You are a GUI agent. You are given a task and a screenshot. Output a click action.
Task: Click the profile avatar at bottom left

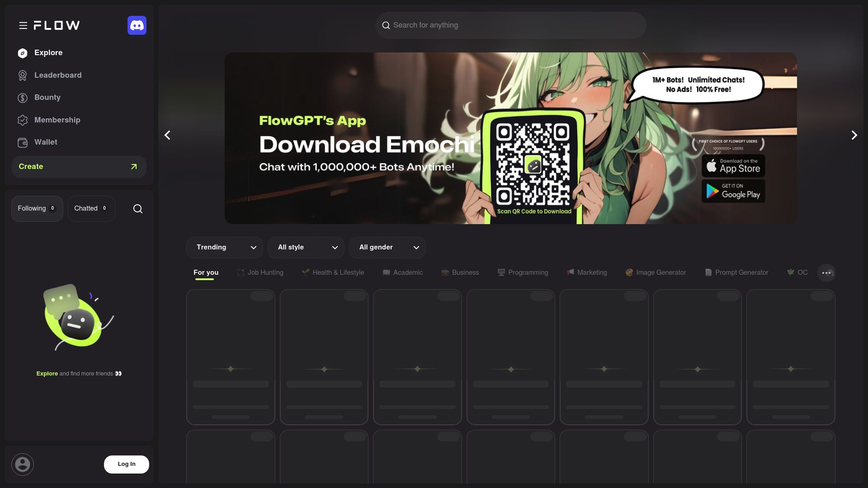pos(22,464)
